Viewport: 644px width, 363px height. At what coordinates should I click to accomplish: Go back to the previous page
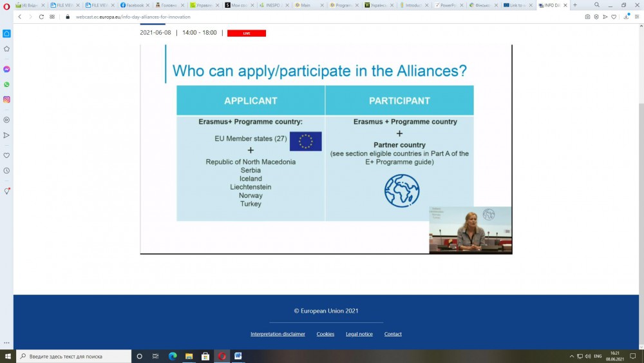point(20,17)
